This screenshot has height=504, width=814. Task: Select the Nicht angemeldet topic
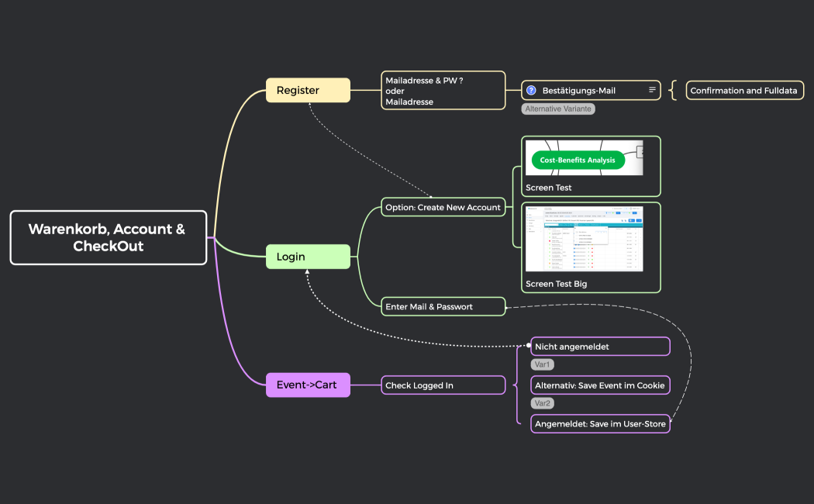599,347
